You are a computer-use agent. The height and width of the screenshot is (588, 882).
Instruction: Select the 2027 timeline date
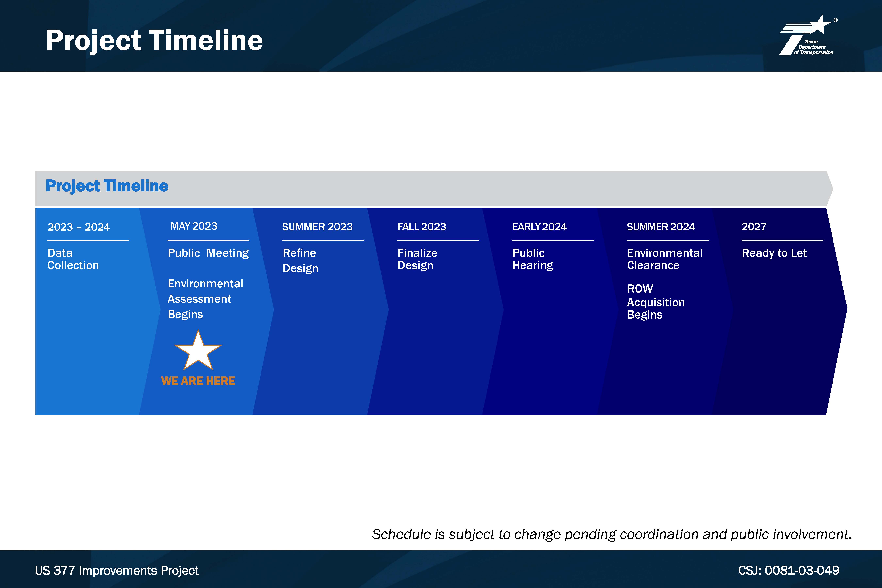point(754,227)
